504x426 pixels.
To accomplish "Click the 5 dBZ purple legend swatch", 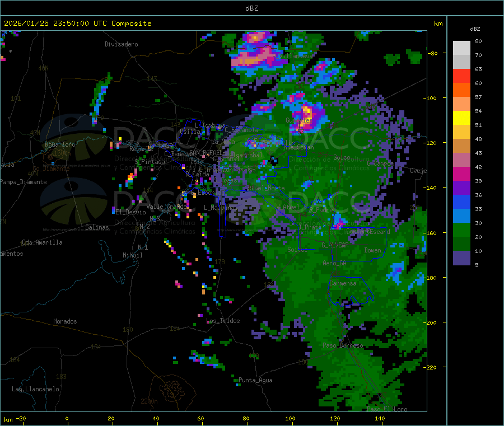I will [461, 258].
